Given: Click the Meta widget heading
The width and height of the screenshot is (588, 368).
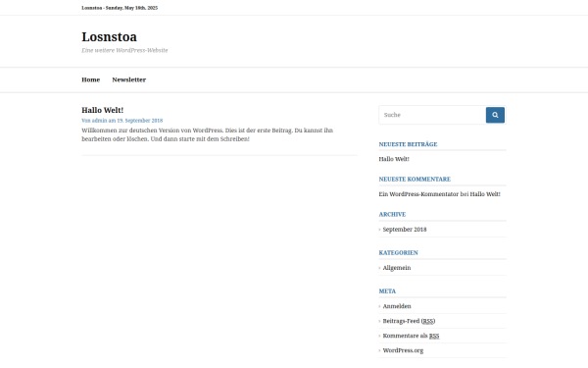Looking at the screenshot, I should 387,291.
